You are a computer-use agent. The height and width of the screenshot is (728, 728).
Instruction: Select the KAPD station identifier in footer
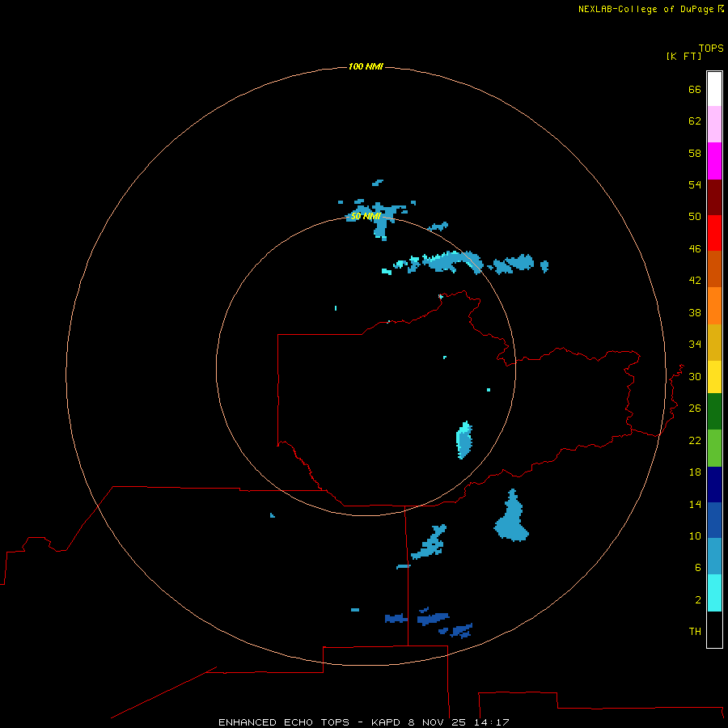coord(386,722)
